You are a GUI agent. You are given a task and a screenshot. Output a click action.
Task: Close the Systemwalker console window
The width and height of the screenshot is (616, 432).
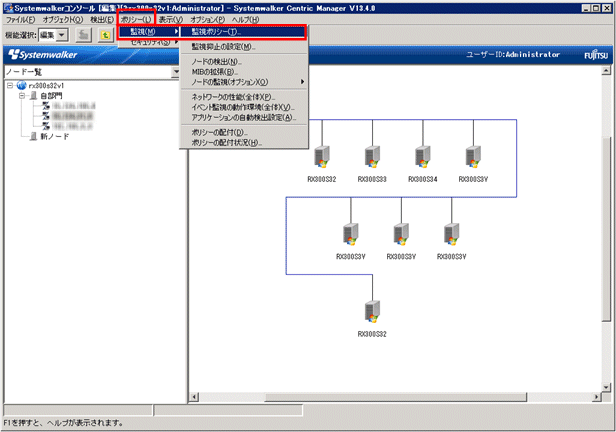606,8
